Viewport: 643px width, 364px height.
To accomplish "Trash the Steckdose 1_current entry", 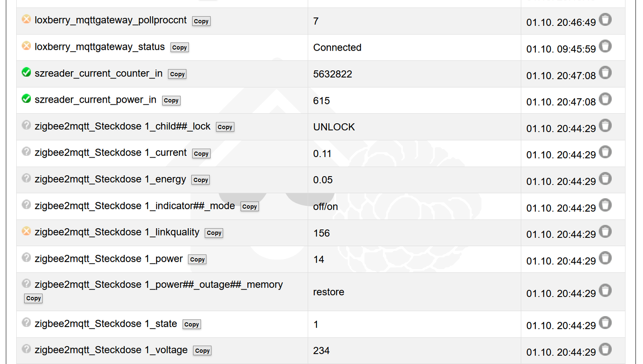I will click(x=605, y=152).
